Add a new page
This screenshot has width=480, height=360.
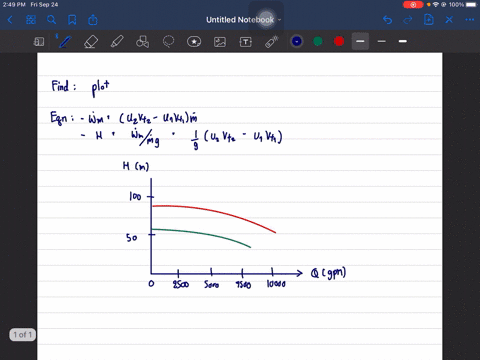(428, 20)
